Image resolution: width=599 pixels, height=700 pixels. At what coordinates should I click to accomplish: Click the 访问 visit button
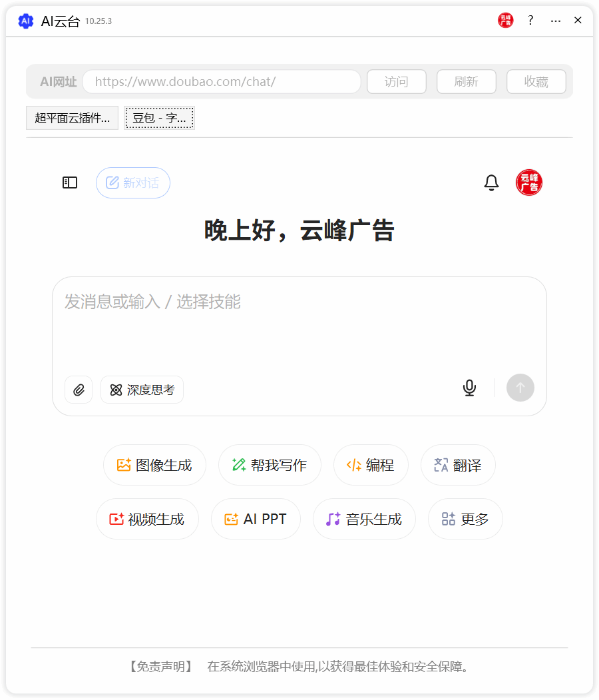(x=396, y=81)
